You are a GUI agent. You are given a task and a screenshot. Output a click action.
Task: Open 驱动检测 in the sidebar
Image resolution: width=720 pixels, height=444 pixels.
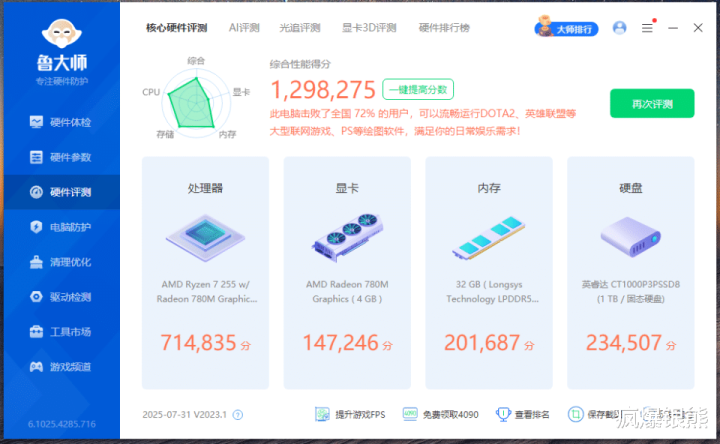pos(61,297)
